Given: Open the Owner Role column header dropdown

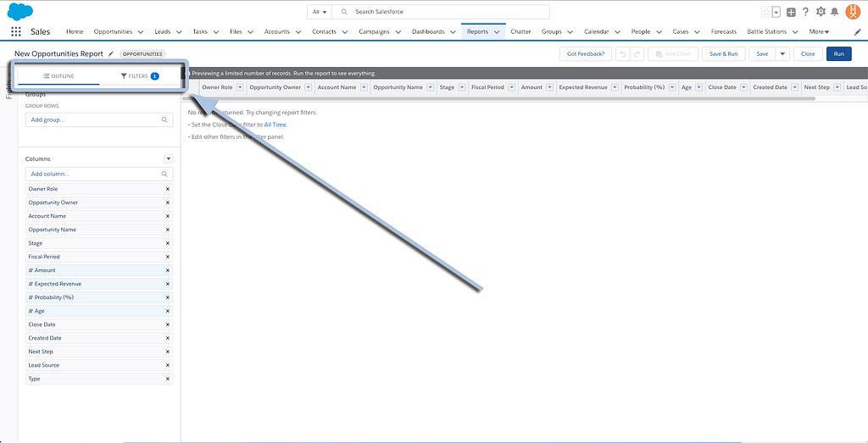Looking at the screenshot, I should click(240, 87).
